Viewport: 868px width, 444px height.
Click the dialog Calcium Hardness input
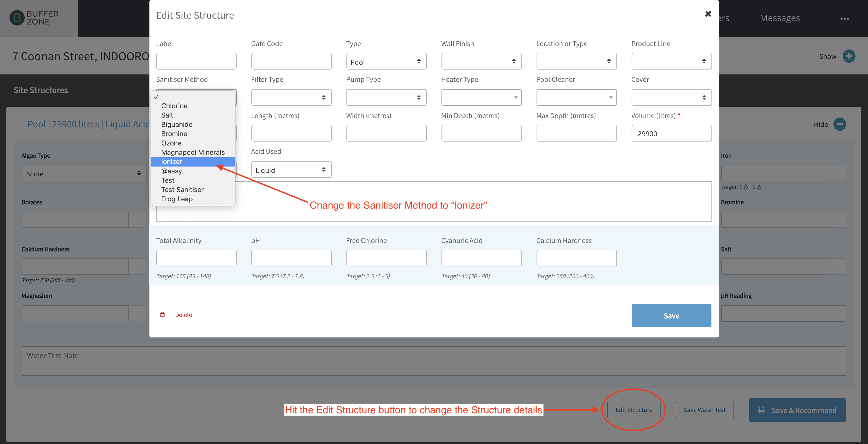coord(576,258)
